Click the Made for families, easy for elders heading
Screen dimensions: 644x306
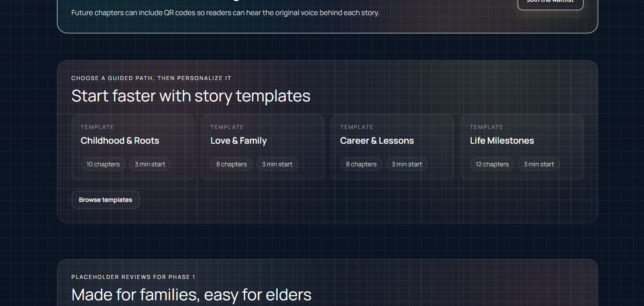tap(191, 294)
